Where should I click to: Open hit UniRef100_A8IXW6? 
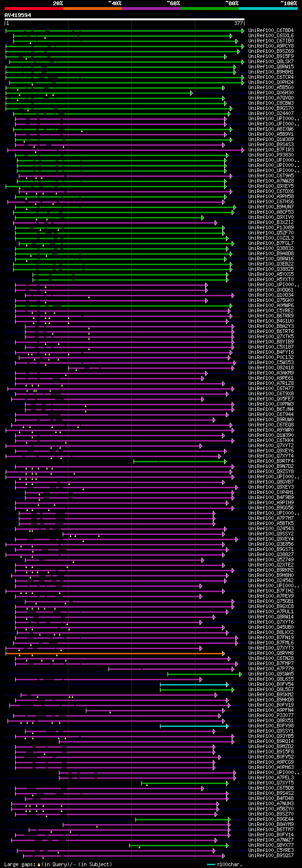[x=271, y=129]
